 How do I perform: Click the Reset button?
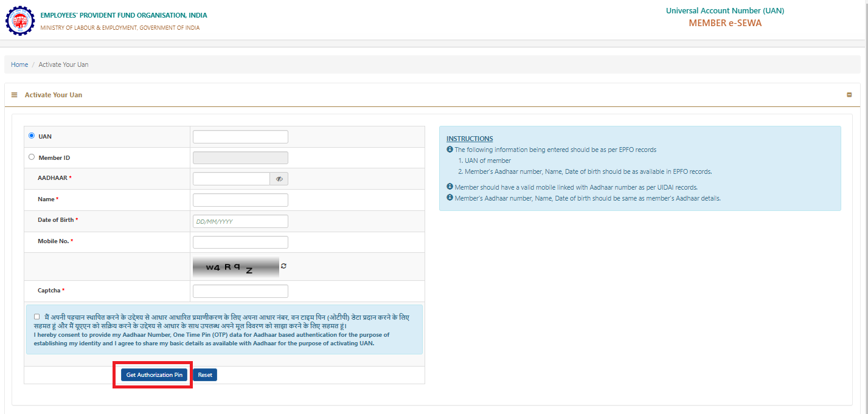(205, 375)
